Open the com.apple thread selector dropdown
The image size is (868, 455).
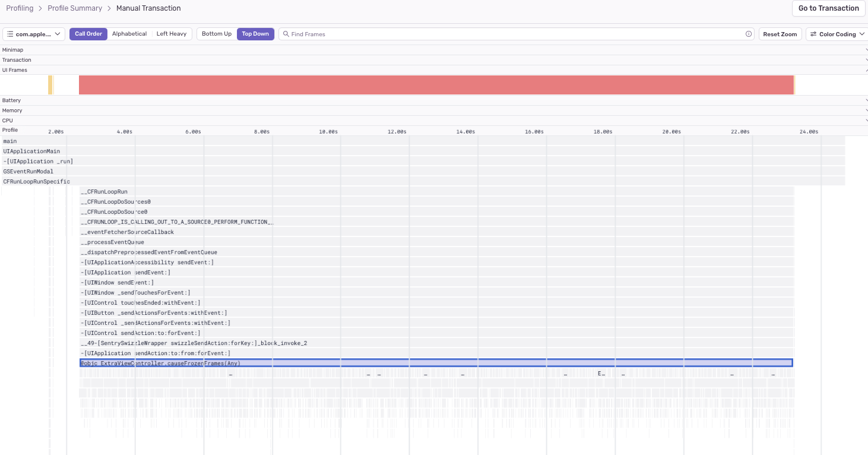point(34,34)
